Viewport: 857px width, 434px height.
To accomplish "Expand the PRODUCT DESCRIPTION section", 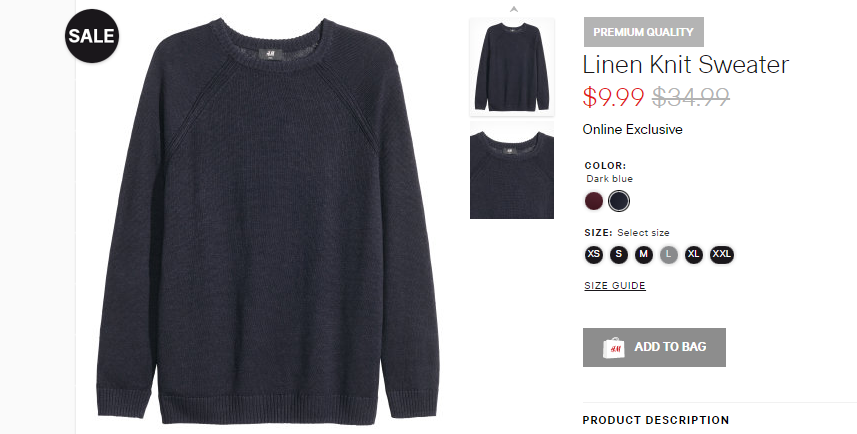I will [x=656, y=420].
